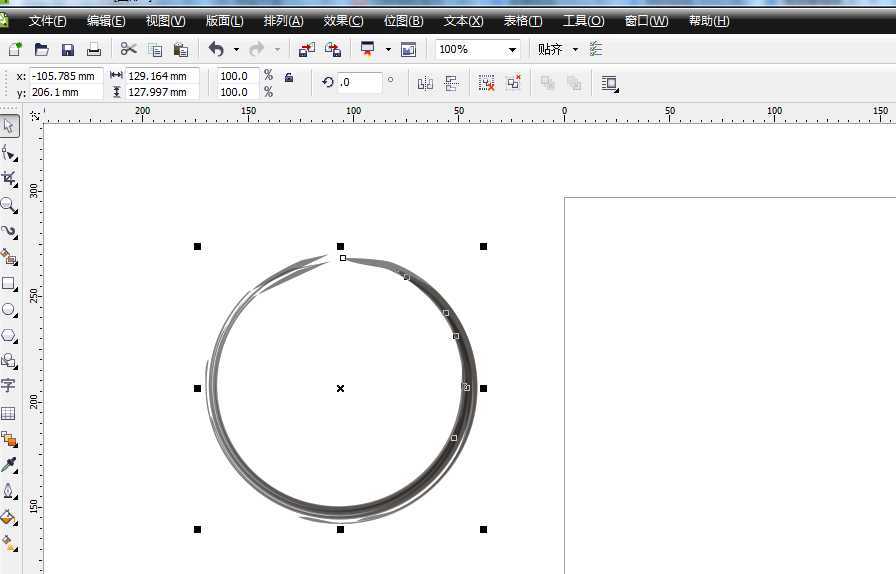Viewport: 896px width, 574px height.
Task: Open the 文件(F) menu
Action: click(47, 21)
